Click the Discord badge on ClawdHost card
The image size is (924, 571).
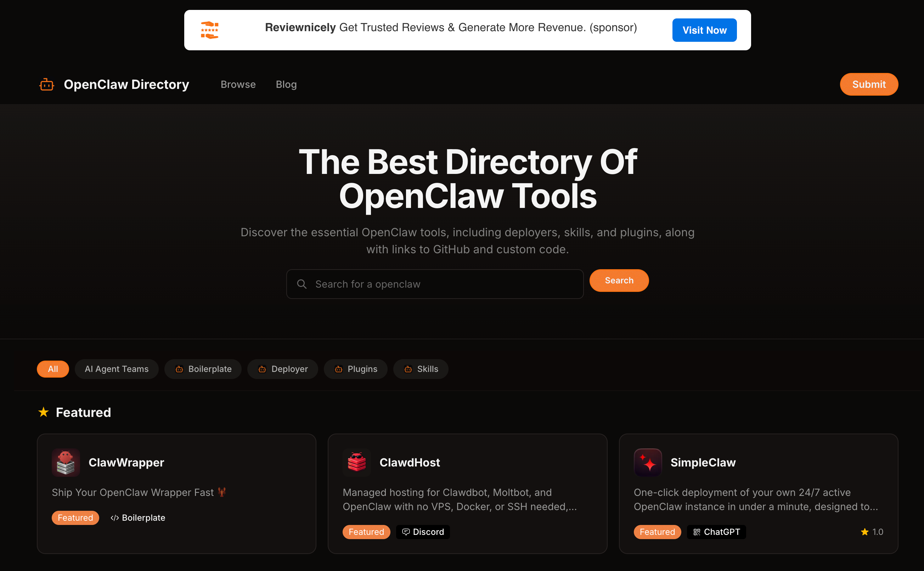click(423, 532)
